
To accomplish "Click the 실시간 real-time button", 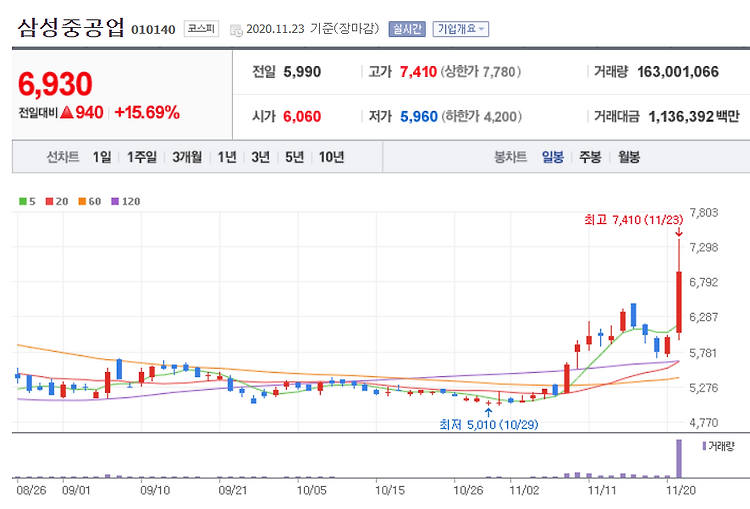I will click(407, 29).
